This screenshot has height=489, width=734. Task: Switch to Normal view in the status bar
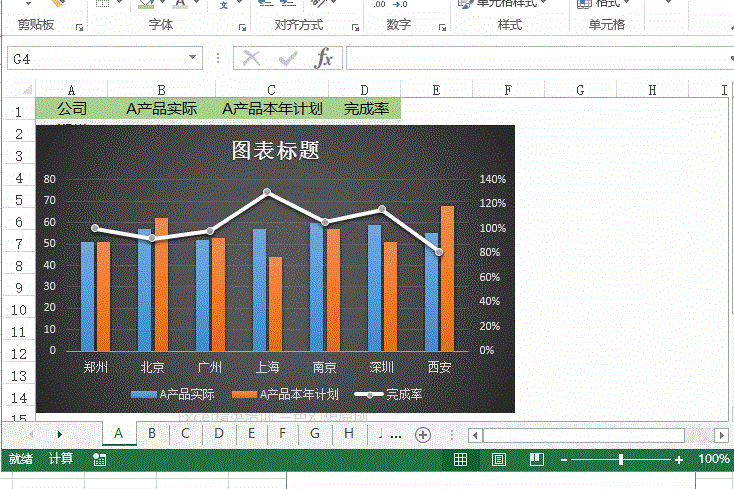click(460, 460)
